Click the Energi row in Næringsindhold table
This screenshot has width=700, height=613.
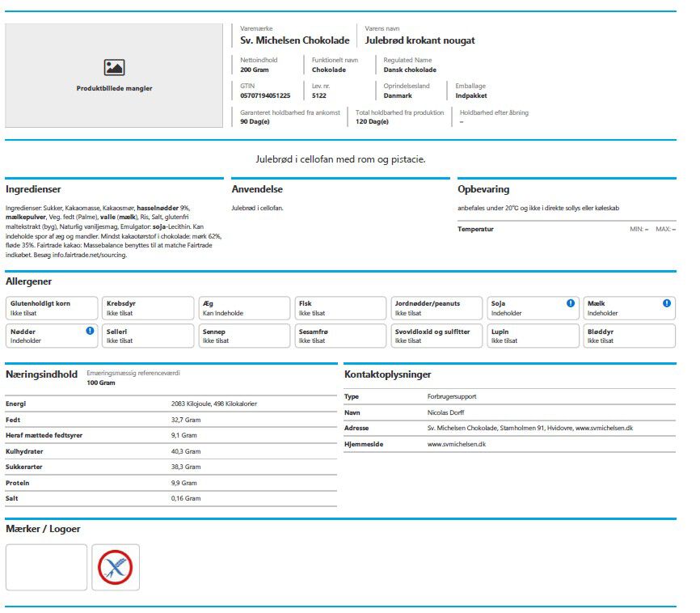click(x=171, y=404)
